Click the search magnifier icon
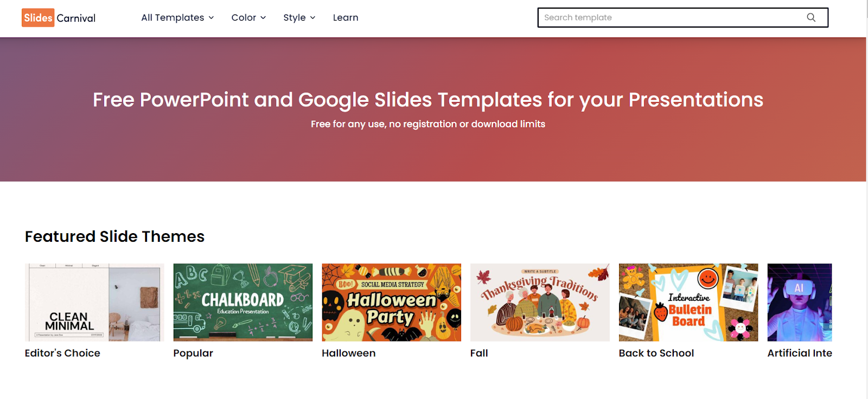Viewport: 868px width, 399px height. 811,17
